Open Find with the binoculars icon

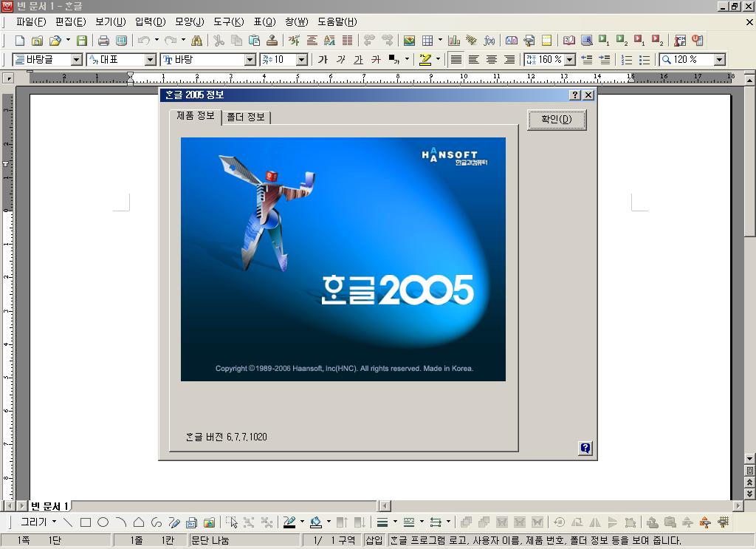coord(196,41)
